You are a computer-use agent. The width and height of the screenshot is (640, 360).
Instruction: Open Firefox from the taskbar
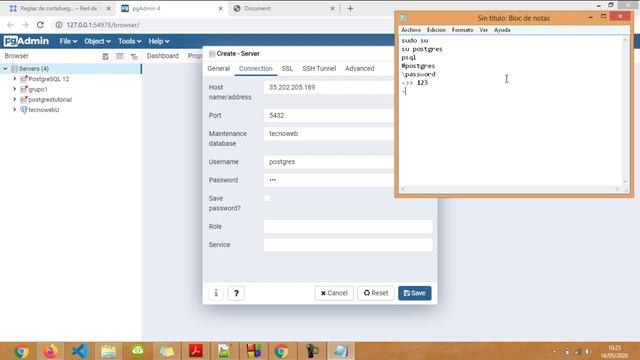tap(50, 351)
